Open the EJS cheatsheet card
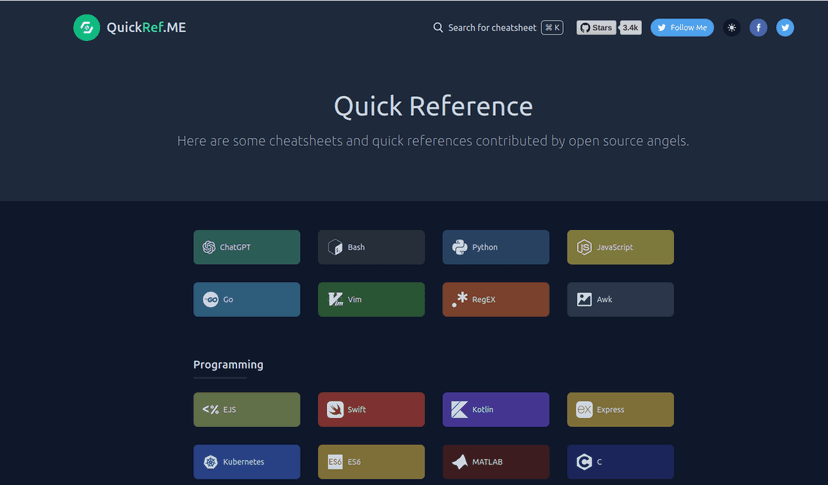The width and height of the screenshot is (828, 485). click(x=247, y=409)
